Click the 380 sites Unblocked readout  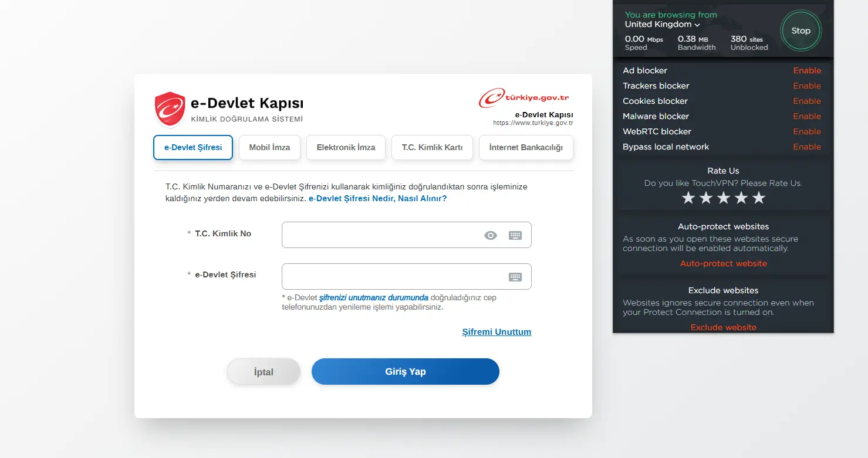tap(749, 43)
